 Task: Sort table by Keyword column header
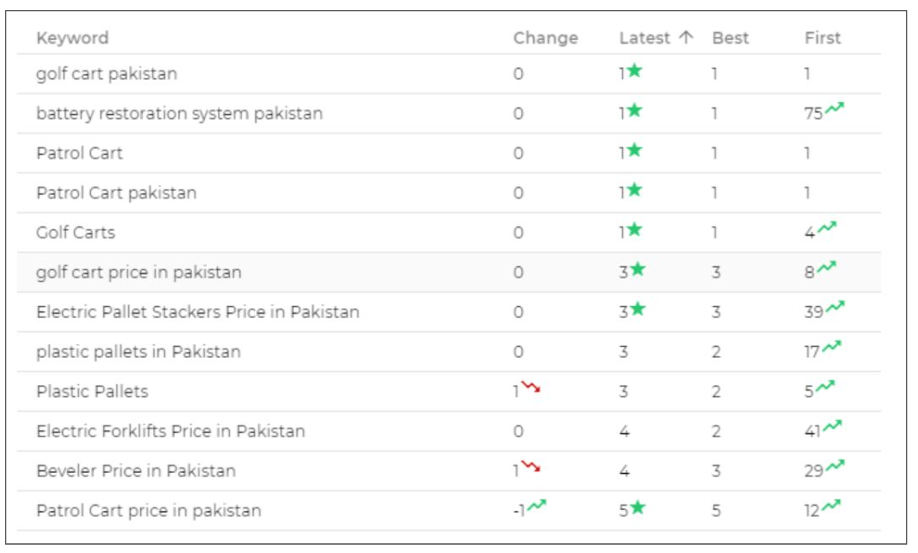72,38
